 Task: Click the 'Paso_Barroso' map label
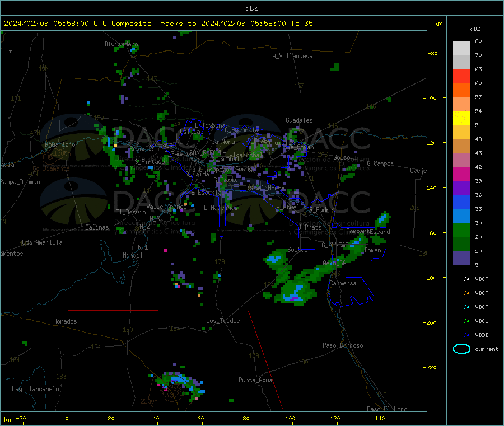coord(343,345)
